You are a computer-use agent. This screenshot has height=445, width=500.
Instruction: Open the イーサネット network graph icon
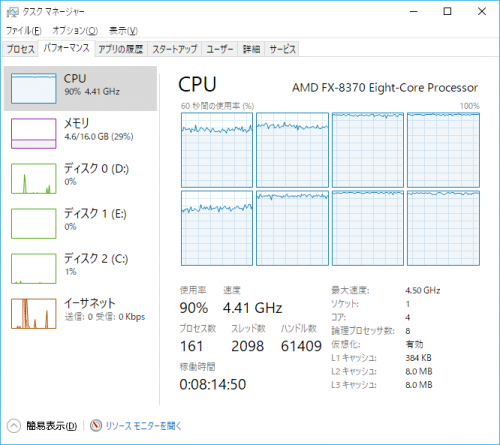[x=33, y=313]
